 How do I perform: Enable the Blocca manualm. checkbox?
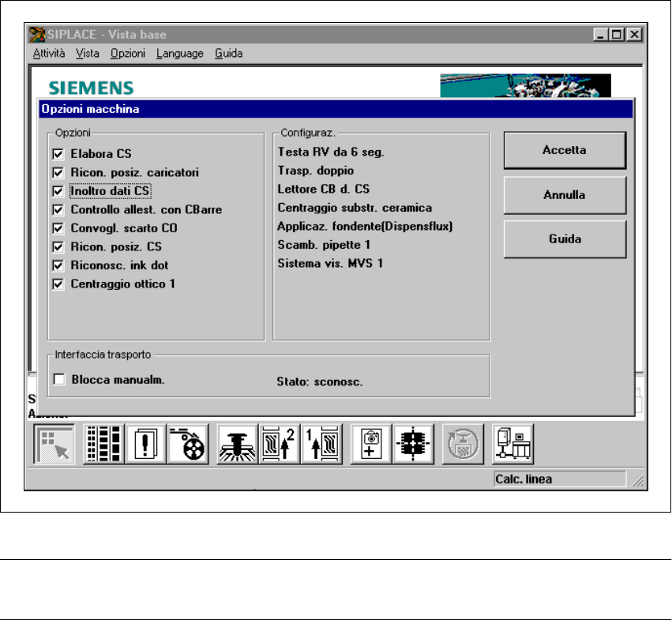point(59,380)
